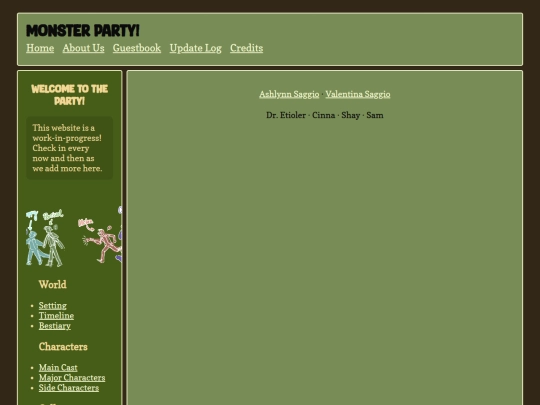This screenshot has height=405, width=540.
Task: Open the Major Characters page
Action: 72,377
